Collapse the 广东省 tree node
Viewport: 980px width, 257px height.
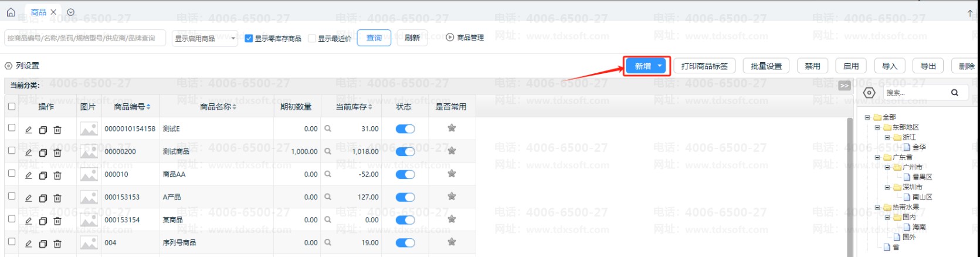click(x=878, y=157)
